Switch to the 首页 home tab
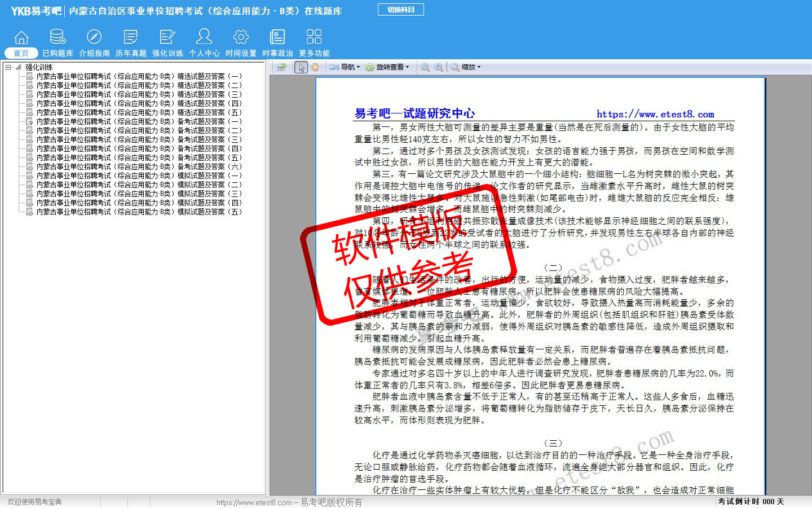812x508 pixels. click(21, 43)
